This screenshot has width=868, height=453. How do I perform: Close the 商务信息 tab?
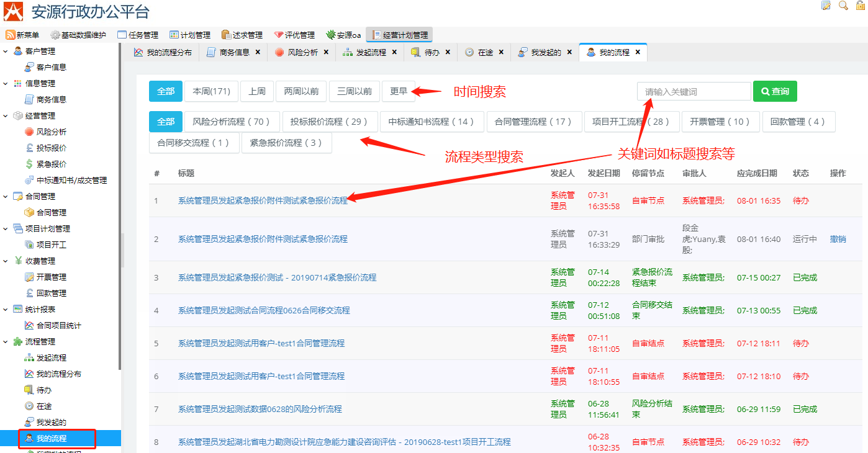tap(258, 53)
